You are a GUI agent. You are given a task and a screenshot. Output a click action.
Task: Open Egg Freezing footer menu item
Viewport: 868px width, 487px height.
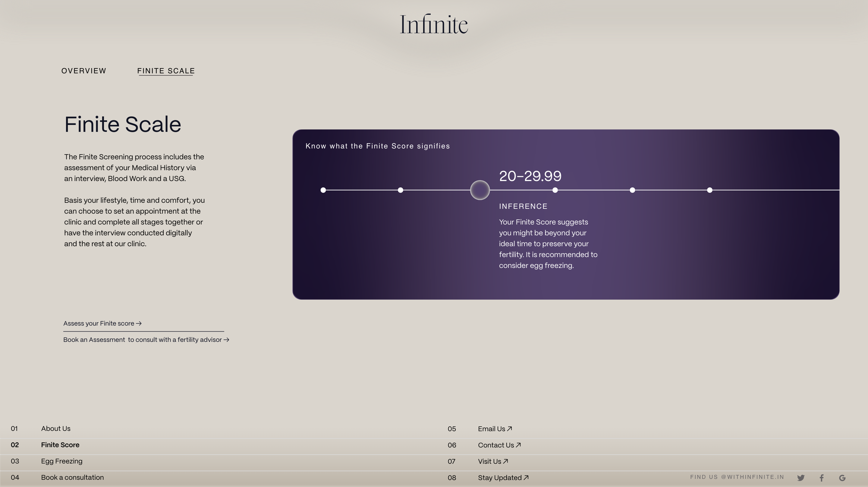pyautogui.click(x=62, y=461)
